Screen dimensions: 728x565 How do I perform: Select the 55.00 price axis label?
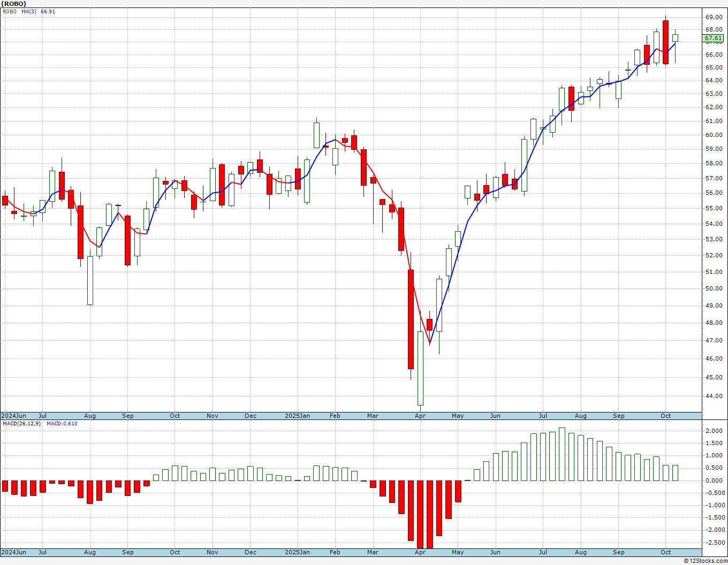coord(714,208)
